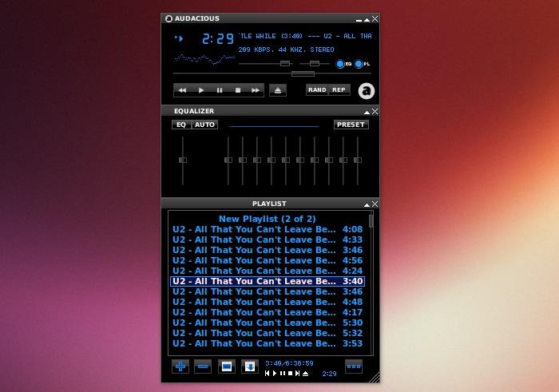Shade the Equalizer window using its arrow
The height and width of the screenshot is (392, 559).
click(367, 112)
